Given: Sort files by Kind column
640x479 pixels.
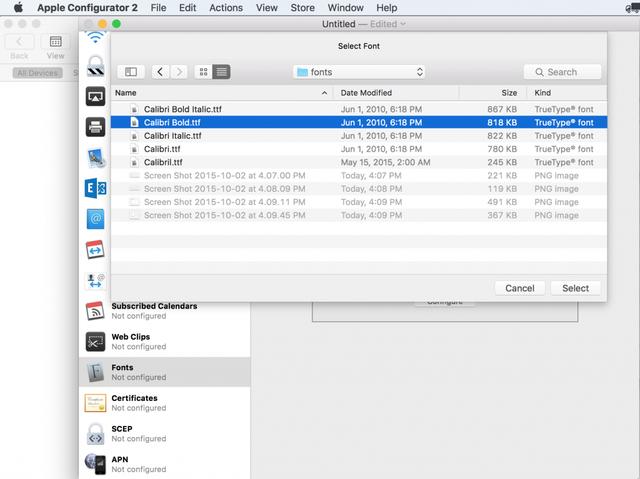Looking at the screenshot, I should (567, 93).
